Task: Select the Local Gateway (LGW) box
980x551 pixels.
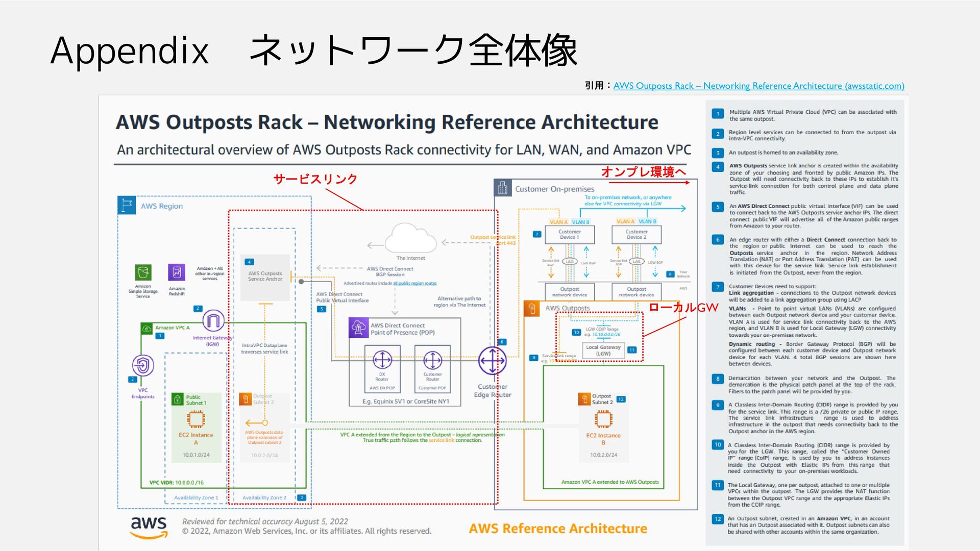Action: pos(603,350)
